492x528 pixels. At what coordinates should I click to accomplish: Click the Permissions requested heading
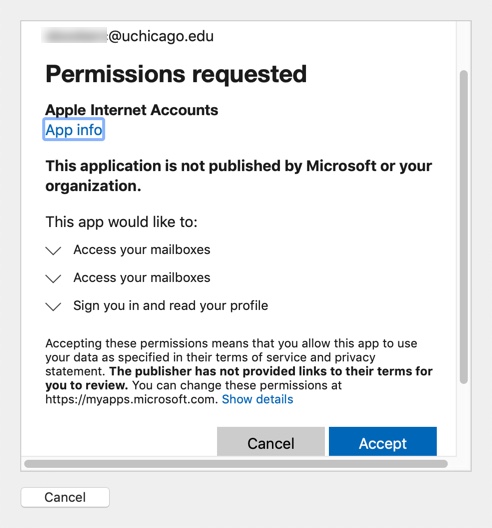pyautogui.click(x=176, y=74)
